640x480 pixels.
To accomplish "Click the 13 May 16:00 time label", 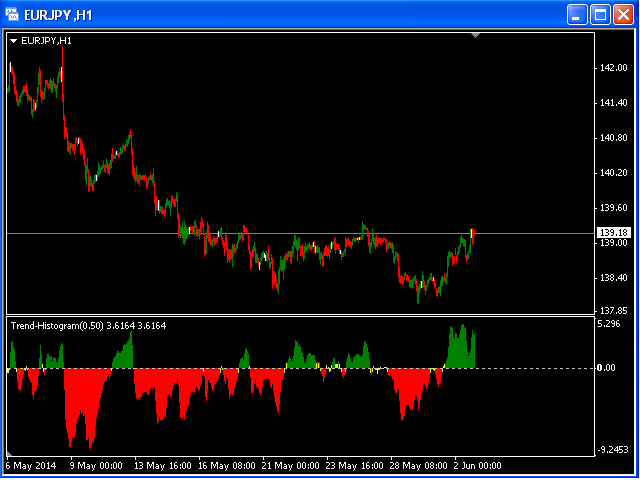I will coord(163,466).
